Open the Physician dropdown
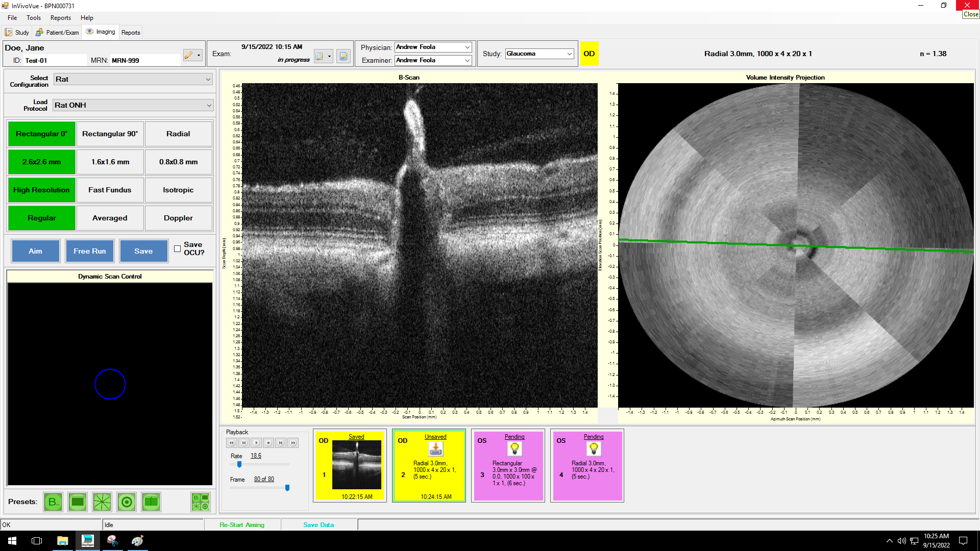Screen dimensions: 980x551 click(467, 47)
